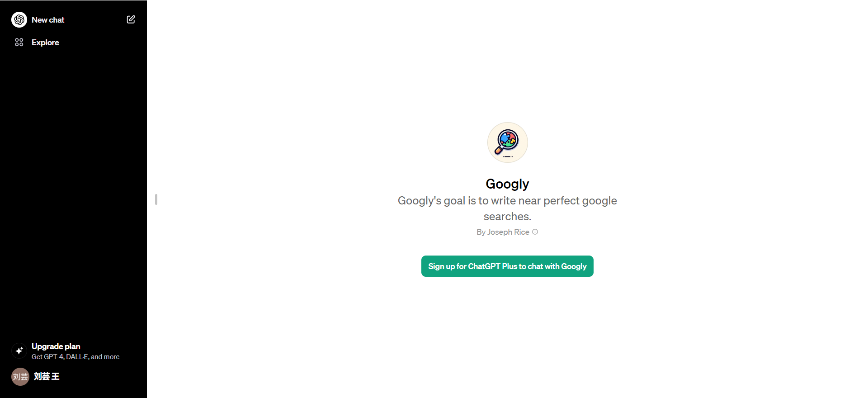Open the account menu via user name

47,376
